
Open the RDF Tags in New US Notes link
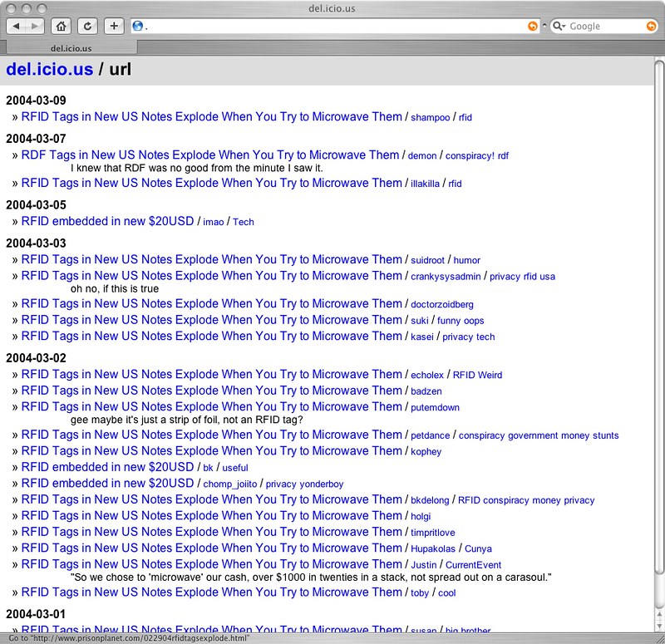tap(210, 155)
